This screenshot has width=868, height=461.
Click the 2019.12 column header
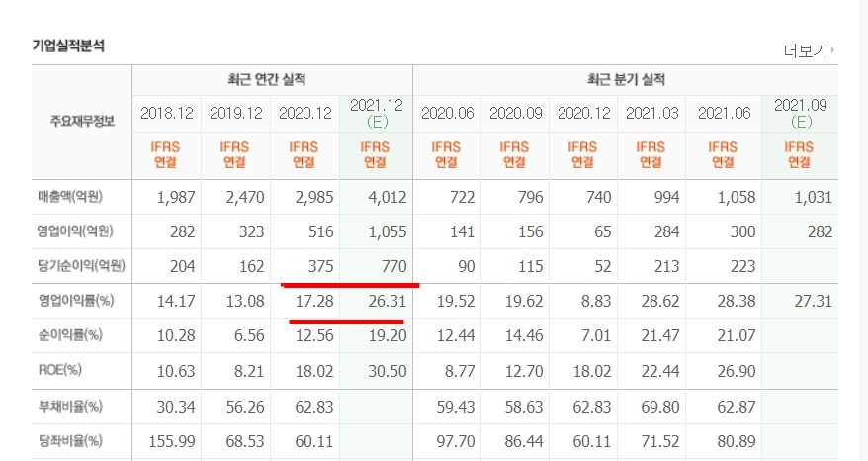coord(236,113)
